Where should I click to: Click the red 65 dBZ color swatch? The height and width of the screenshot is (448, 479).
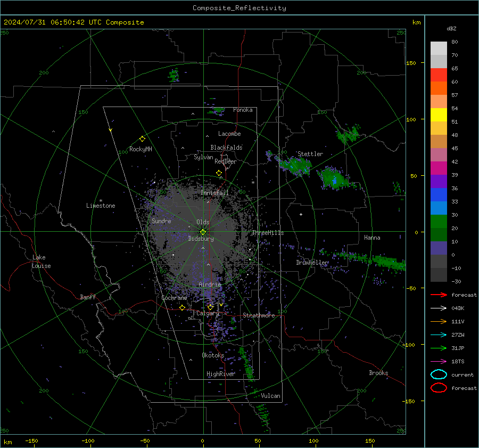coord(439,75)
